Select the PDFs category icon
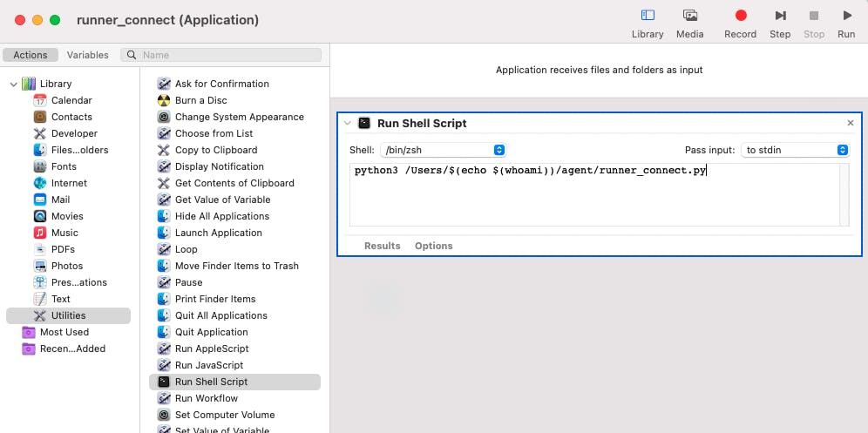868x433 pixels. tap(40, 249)
